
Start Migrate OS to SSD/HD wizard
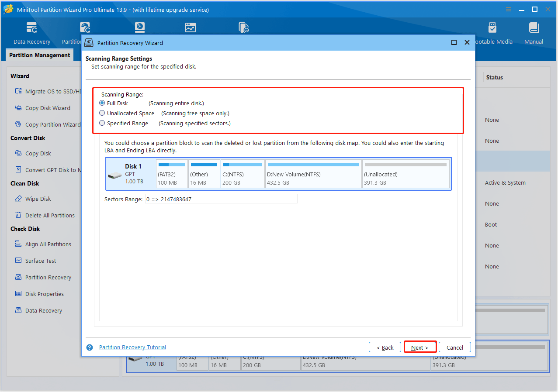point(49,91)
